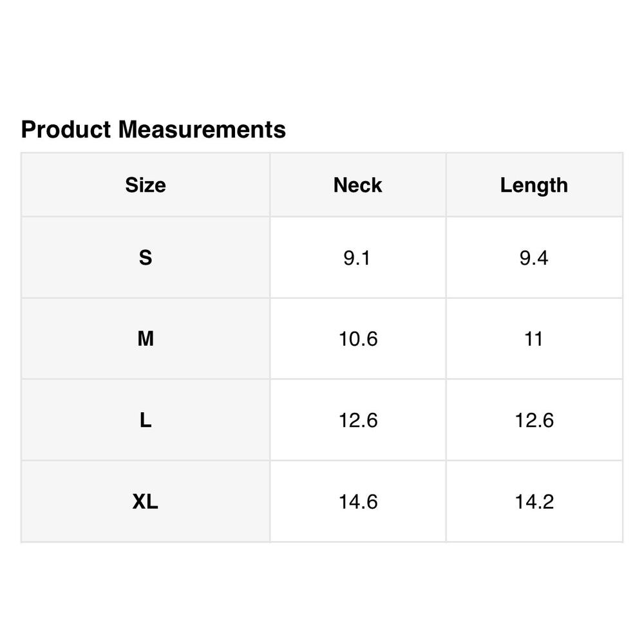
Task: Select length value 14.2 for size XL
Action: click(534, 502)
